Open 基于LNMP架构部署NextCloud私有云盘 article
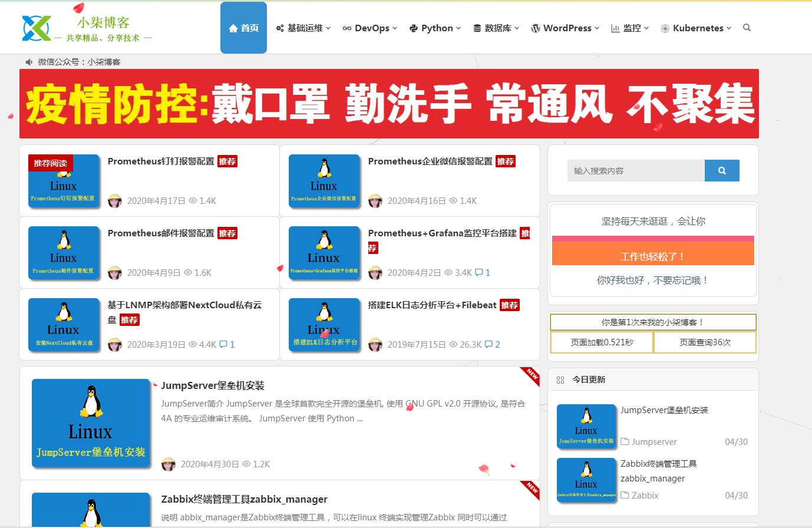 tap(184, 312)
